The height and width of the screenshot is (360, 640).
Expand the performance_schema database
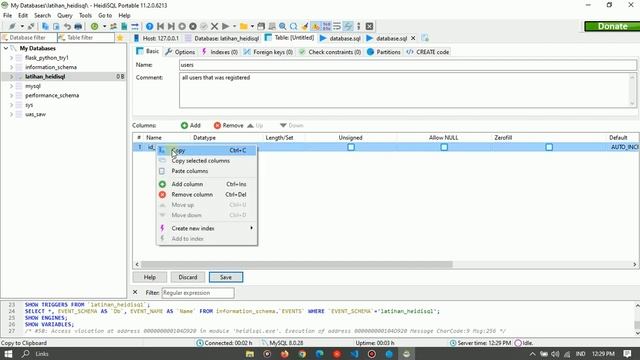(11, 96)
